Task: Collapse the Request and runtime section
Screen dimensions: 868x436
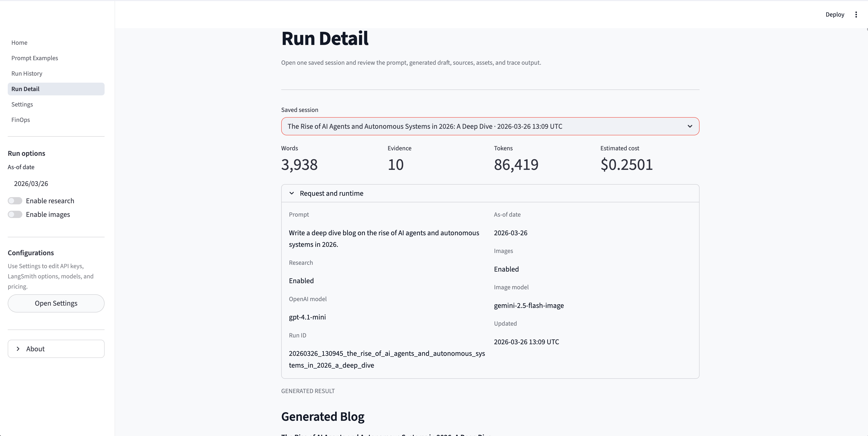Action: pyautogui.click(x=331, y=193)
